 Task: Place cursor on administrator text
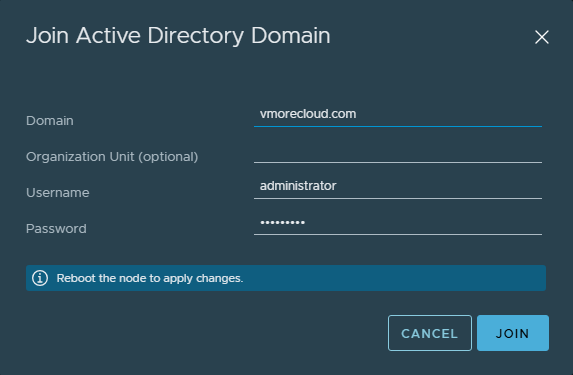pos(298,186)
